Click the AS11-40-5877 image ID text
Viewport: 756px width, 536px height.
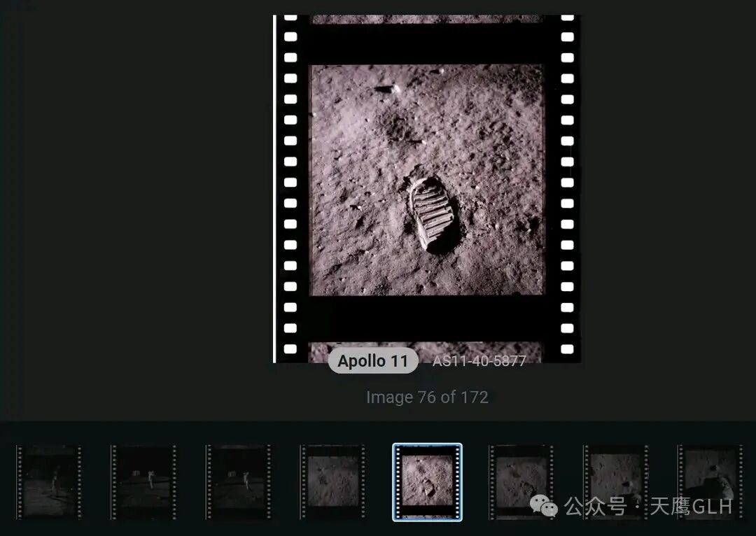[479, 361]
